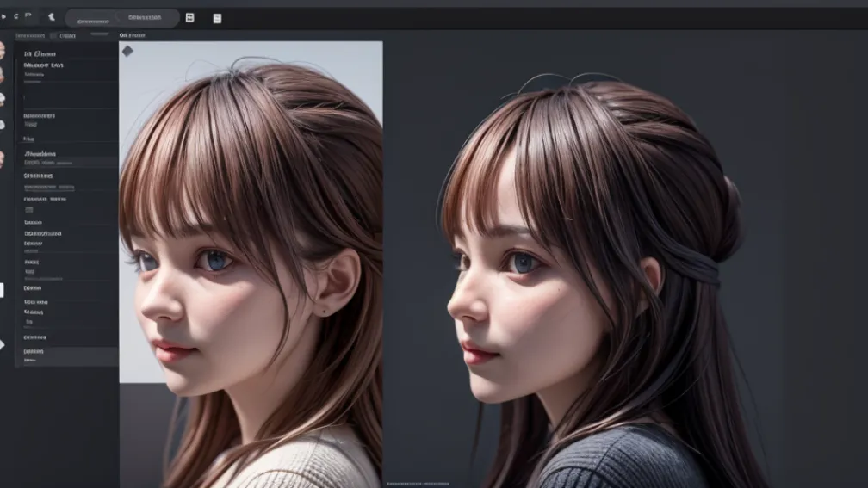The image size is (868, 488).
Task: Click the grid layout icon beside the pill switcher
Action: pos(189,18)
